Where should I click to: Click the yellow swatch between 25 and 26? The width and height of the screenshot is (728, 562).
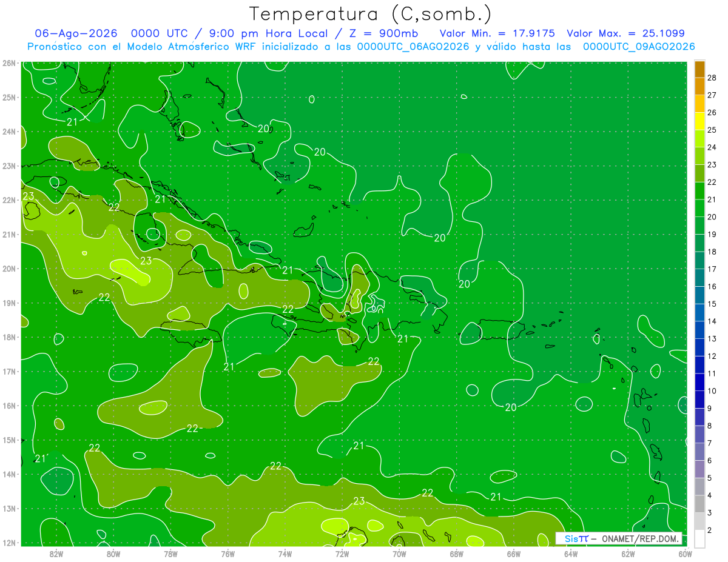pos(699,121)
